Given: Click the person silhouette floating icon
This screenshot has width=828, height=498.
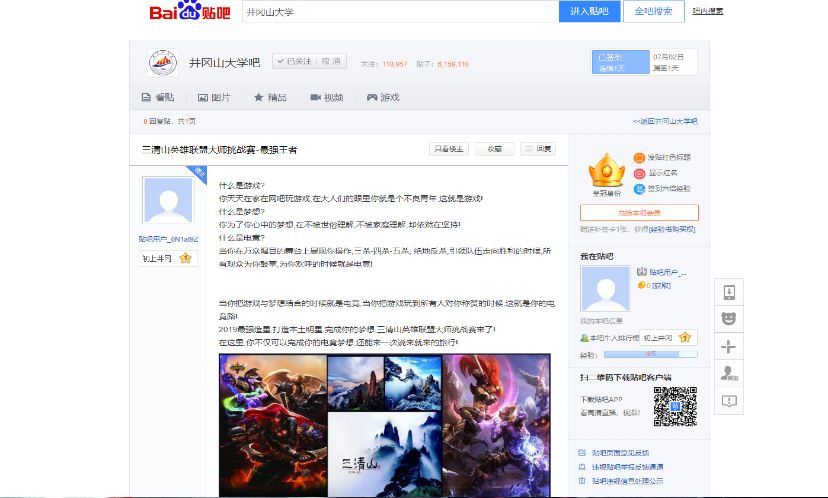Looking at the screenshot, I should click(729, 373).
